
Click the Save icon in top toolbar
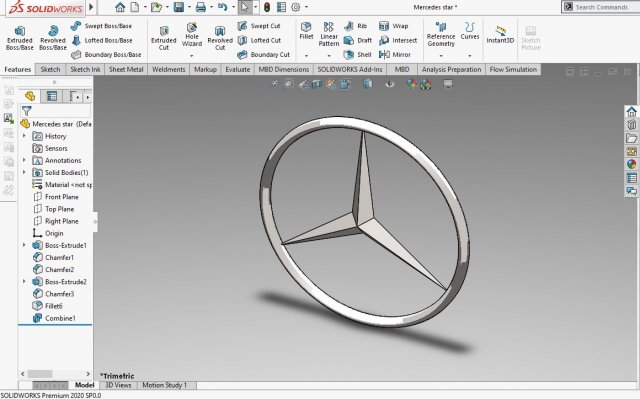point(178,7)
